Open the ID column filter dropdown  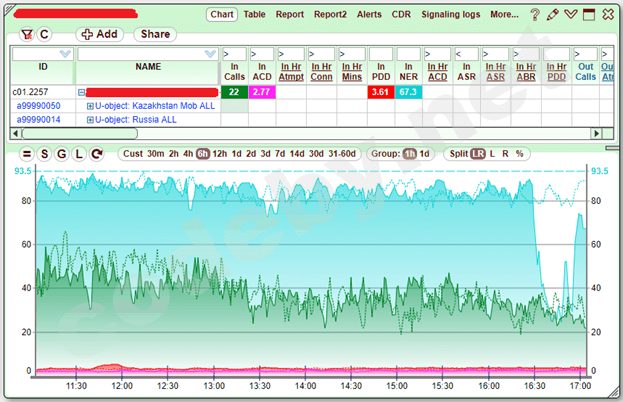65,54
